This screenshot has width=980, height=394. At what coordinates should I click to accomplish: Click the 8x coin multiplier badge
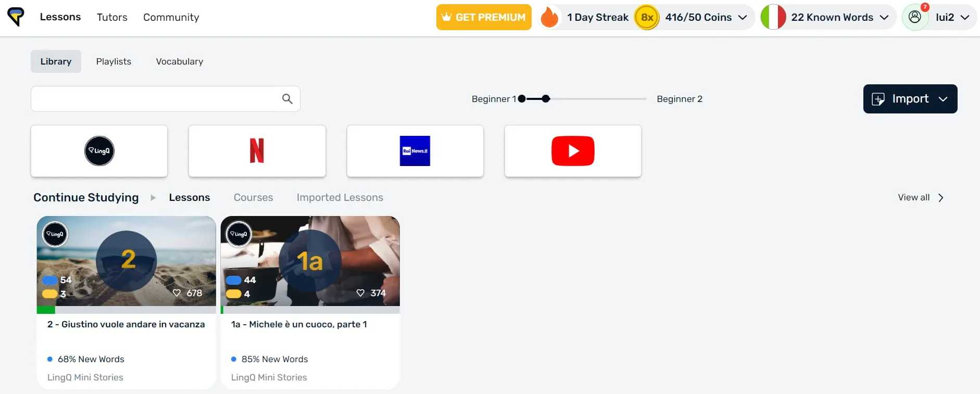pos(647,17)
